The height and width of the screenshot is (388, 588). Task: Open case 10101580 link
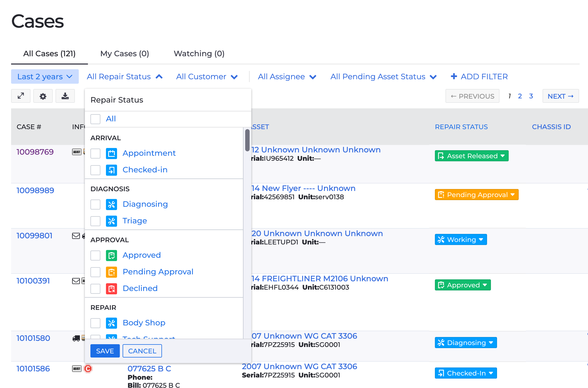click(x=33, y=338)
